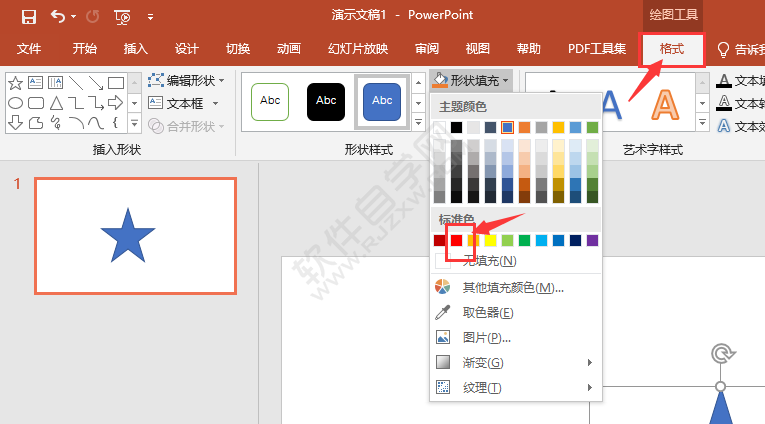
Task: Choose 图片(P)... fill option
Action: point(516,337)
